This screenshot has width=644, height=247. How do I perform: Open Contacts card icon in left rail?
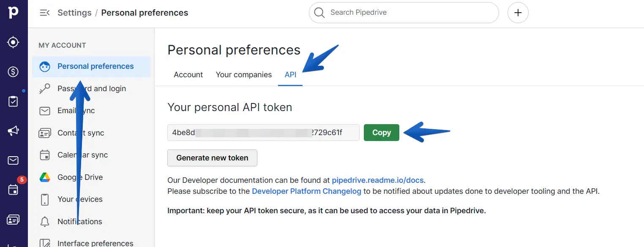[x=13, y=220]
